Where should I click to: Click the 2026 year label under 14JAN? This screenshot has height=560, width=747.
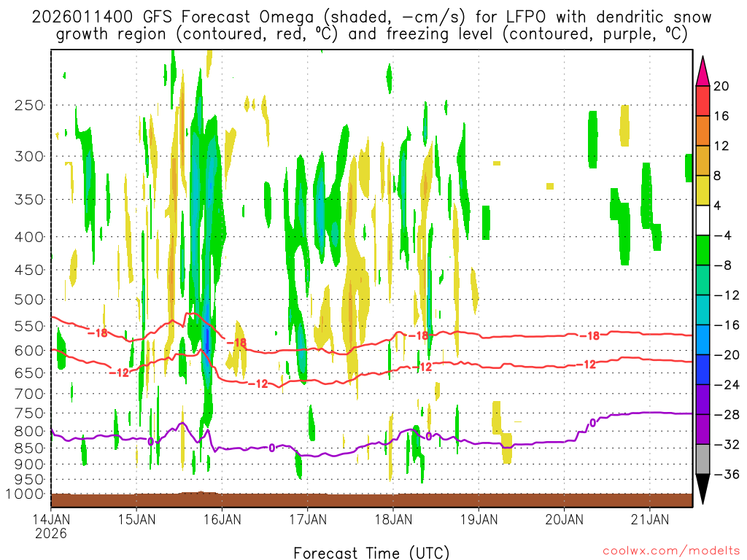point(51,533)
